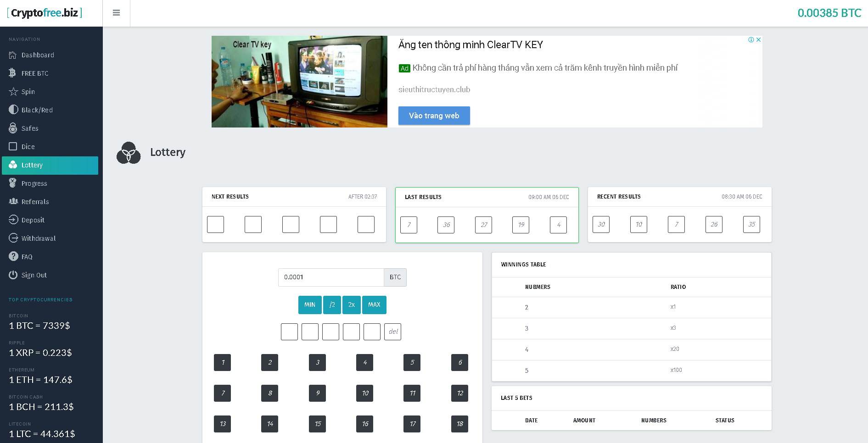Open the Progress page
The height and width of the screenshot is (443, 868).
pyautogui.click(x=34, y=183)
